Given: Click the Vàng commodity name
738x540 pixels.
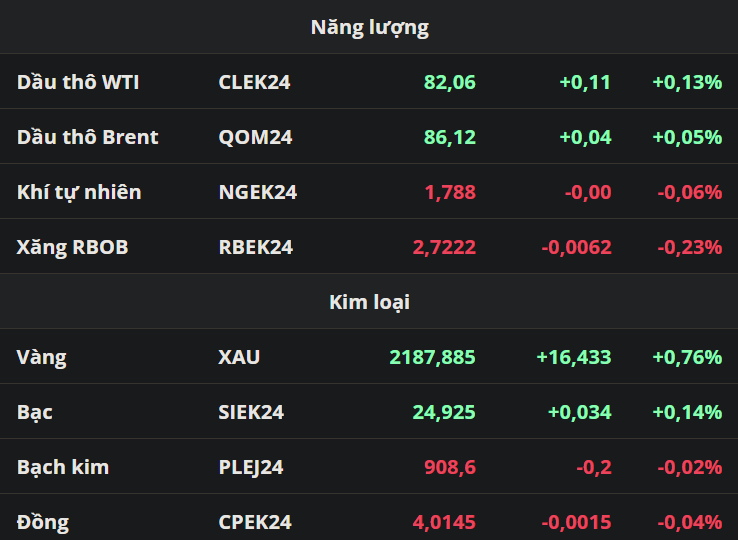Looking at the screenshot, I should (42, 357).
